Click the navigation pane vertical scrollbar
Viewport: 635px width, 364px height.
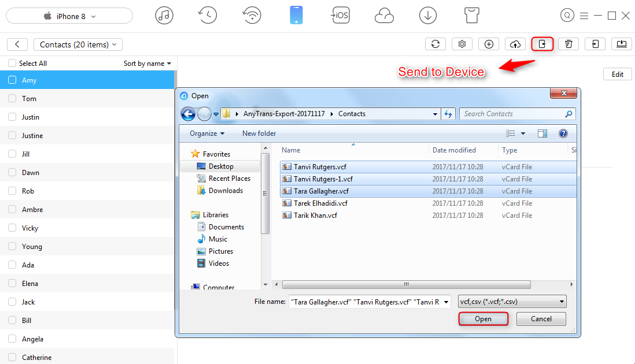[x=265, y=194]
